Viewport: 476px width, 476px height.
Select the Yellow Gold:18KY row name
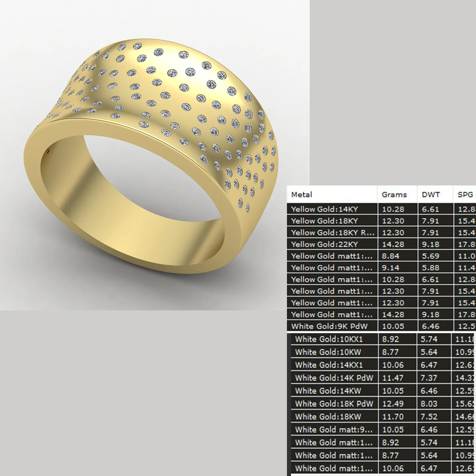tap(324, 221)
